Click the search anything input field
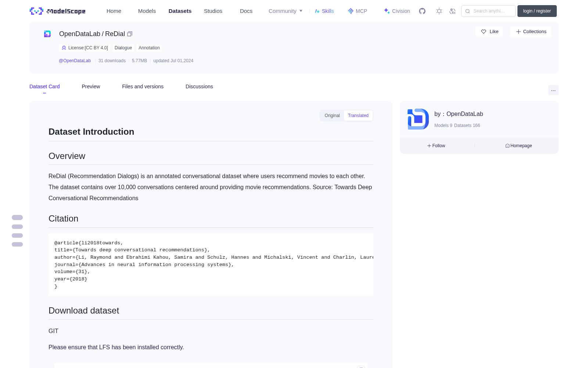The width and height of the screenshot is (588, 368). [488, 11]
